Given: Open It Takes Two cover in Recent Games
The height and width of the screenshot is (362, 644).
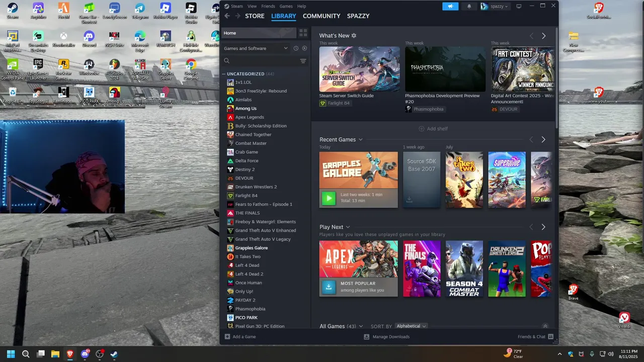Looking at the screenshot, I should (x=464, y=180).
